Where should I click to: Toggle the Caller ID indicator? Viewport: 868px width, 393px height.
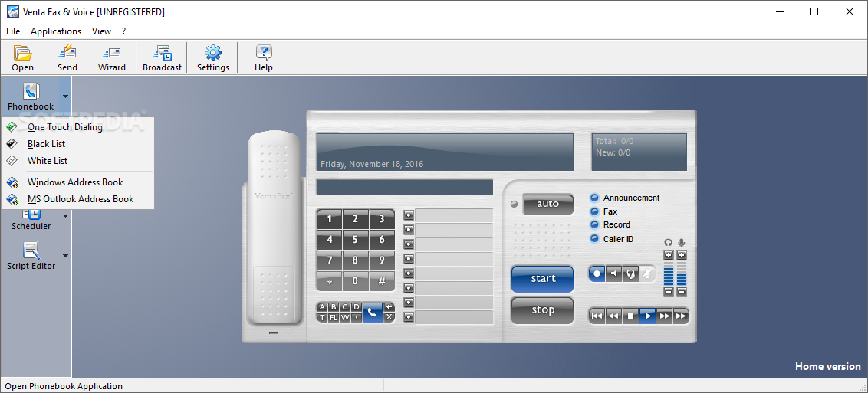click(594, 239)
